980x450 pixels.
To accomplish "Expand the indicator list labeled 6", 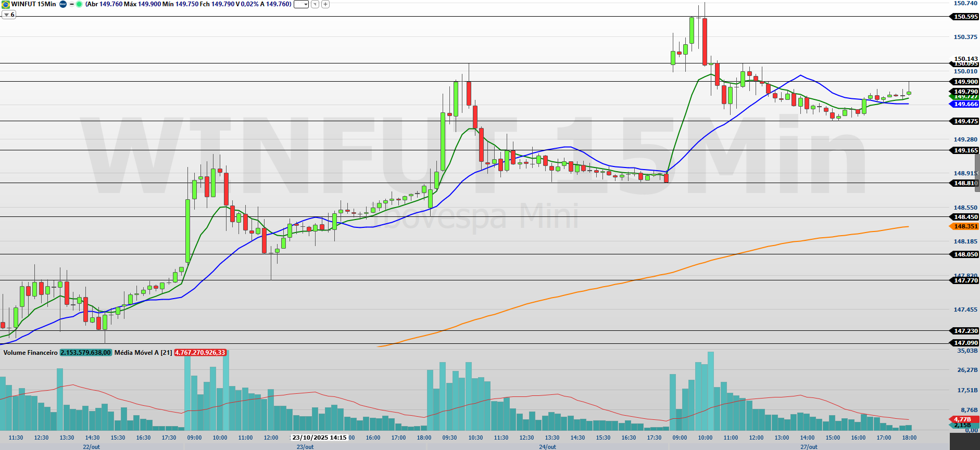I will (x=9, y=15).
